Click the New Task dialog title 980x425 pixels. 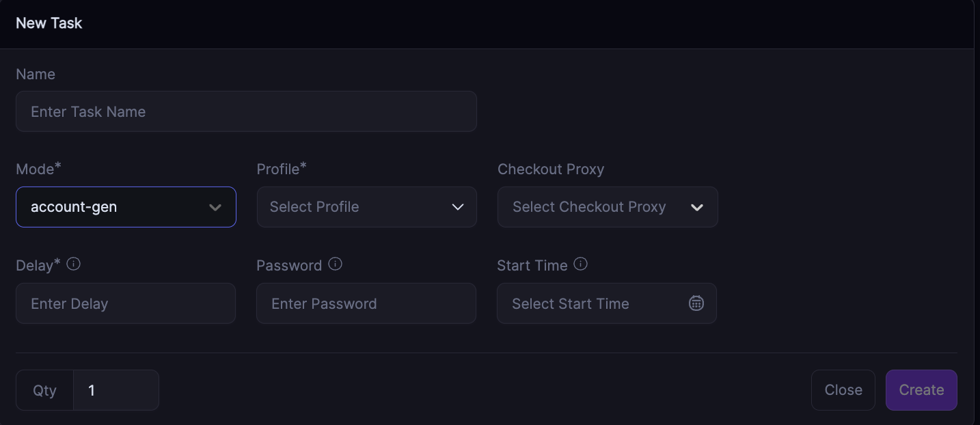[49, 23]
